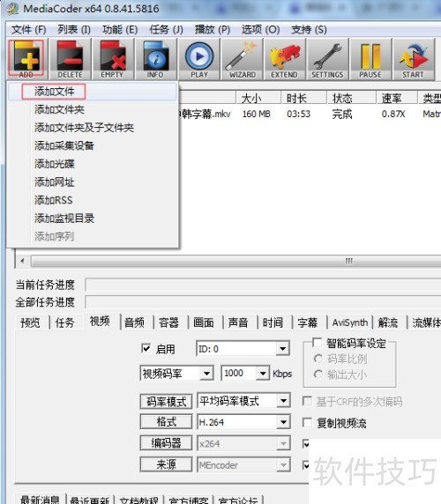Click the 状态 column header
The width and height of the screenshot is (441, 504).
pyautogui.click(x=351, y=98)
